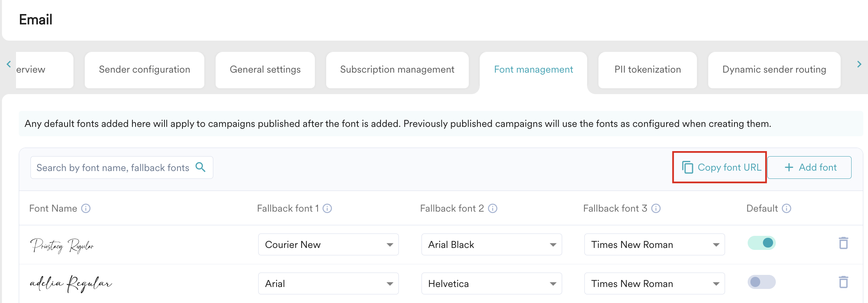This screenshot has width=868, height=303.
Task: Click the Fallback font 1 info icon
Action: click(x=327, y=209)
